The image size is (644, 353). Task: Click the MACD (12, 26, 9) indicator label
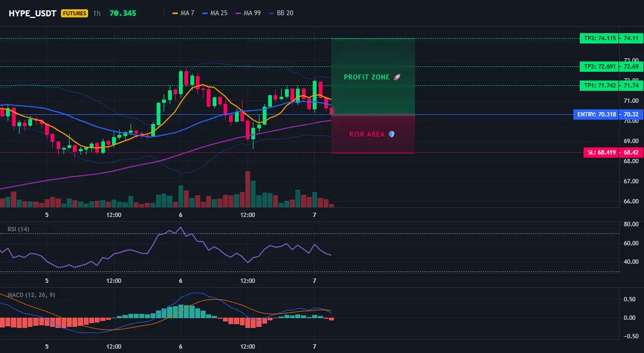click(31, 295)
